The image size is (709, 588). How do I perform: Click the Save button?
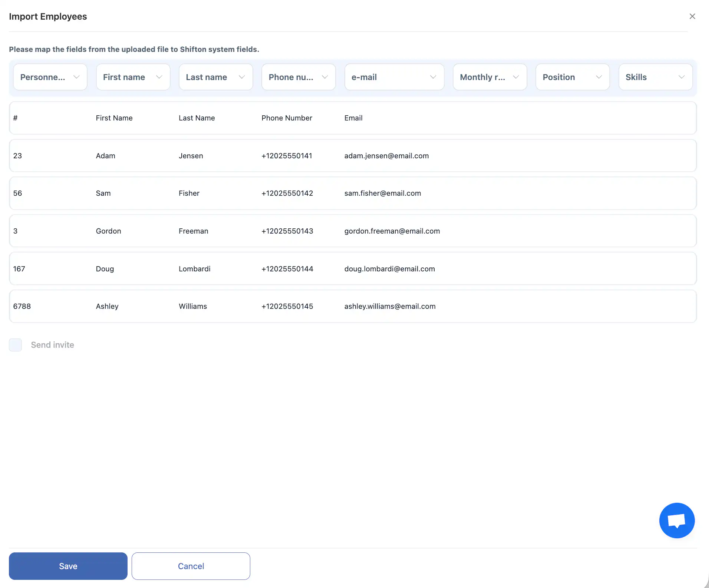pyautogui.click(x=68, y=566)
